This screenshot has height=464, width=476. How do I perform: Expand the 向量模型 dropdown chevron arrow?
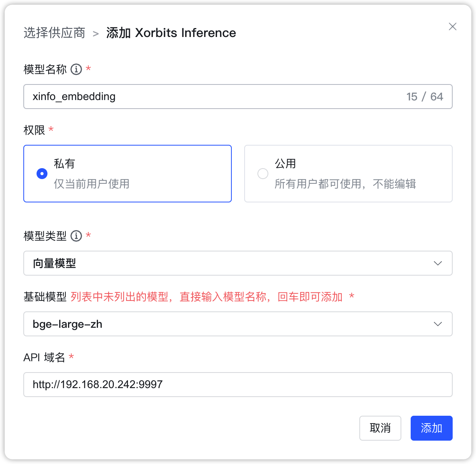pyautogui.click(x=437, y=264)
